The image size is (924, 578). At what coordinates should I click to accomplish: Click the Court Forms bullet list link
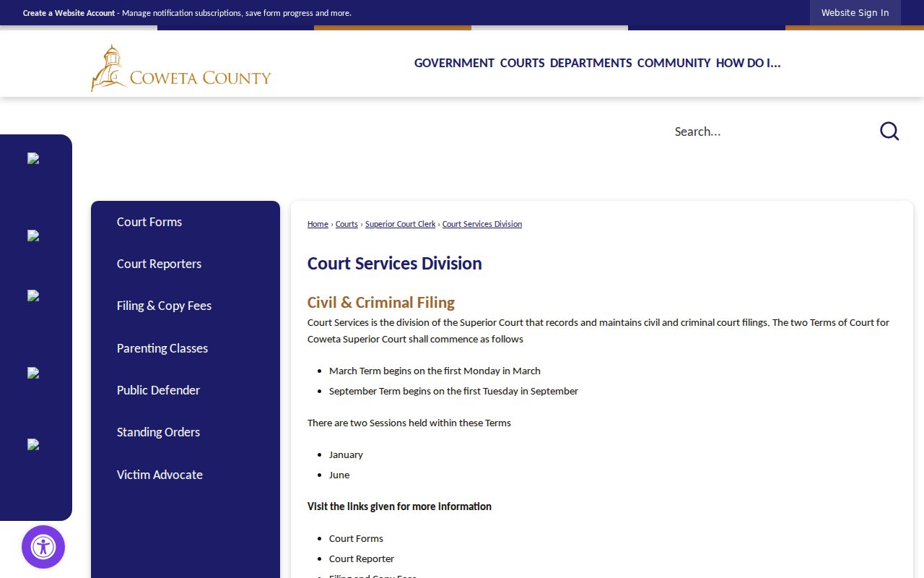pyautogui.click(x=356, y=538)
